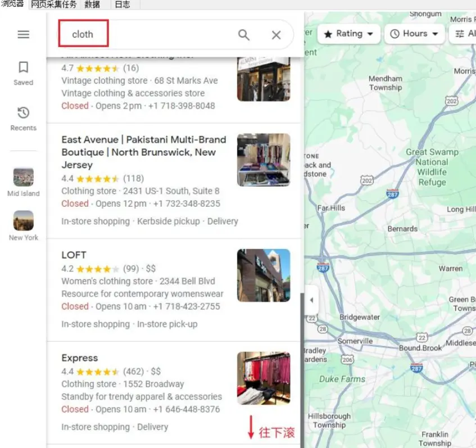Click the LOFT storefront photo
Screen dimensions: 476x448
[x=264, y=275]
